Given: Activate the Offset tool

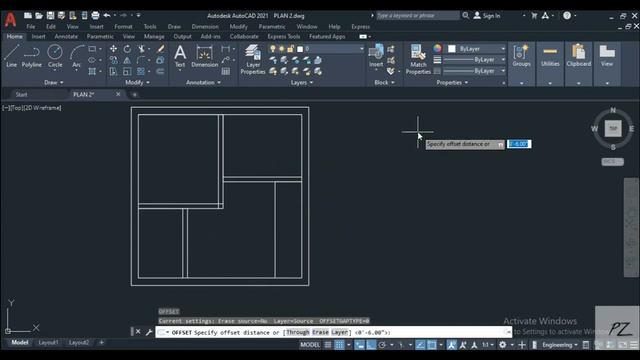Looking at the screenshot, I should [160, 71].
